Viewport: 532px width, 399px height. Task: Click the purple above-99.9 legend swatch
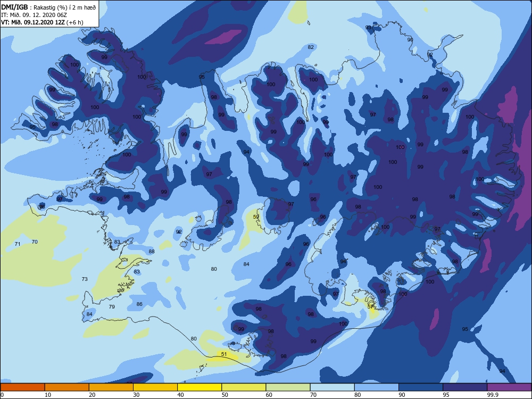[509, 387]
